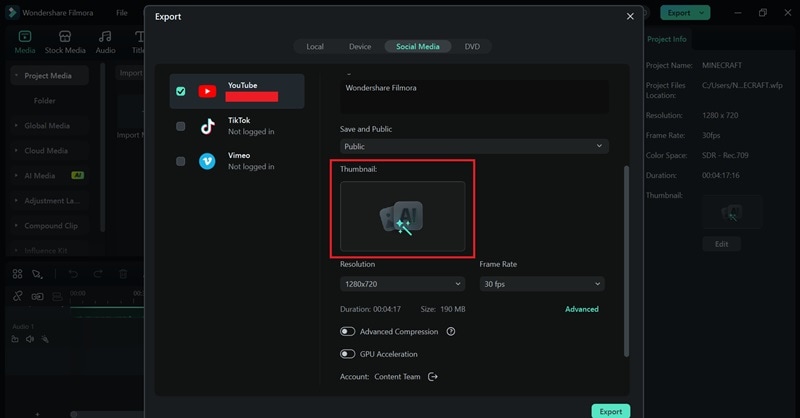The width and height of the screenshot is (800, 418).
Task: Click the Wondershare Filmora logo icon
Action: 12,12
